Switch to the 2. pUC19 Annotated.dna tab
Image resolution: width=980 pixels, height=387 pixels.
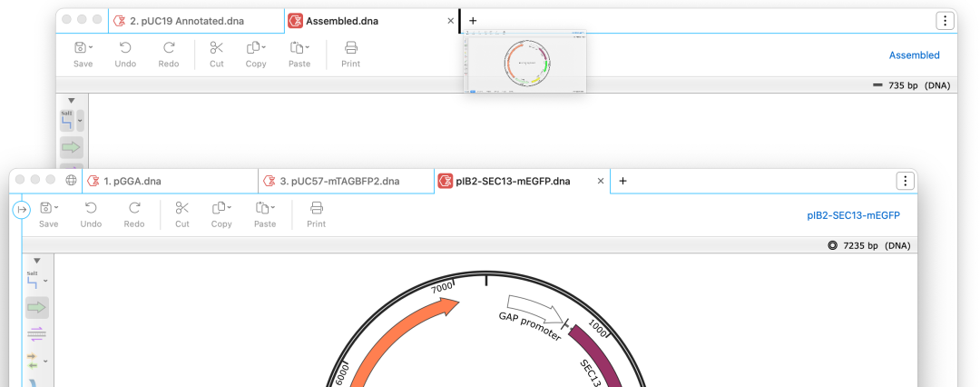coord(196,21)
